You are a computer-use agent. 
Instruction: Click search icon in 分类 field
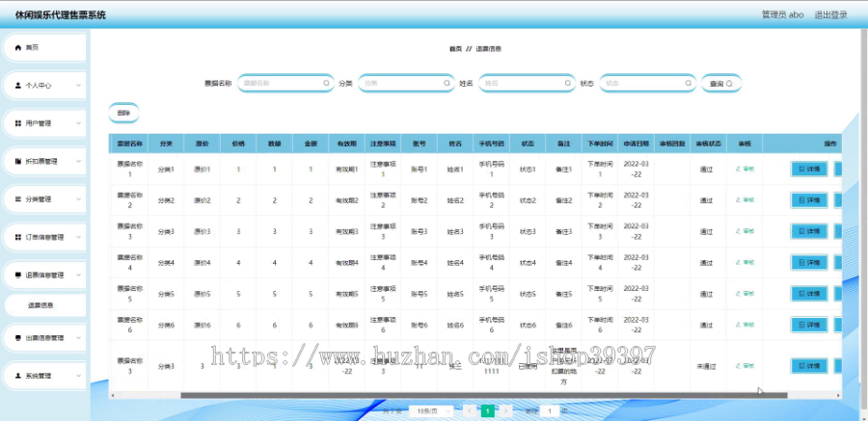point(447,83)
